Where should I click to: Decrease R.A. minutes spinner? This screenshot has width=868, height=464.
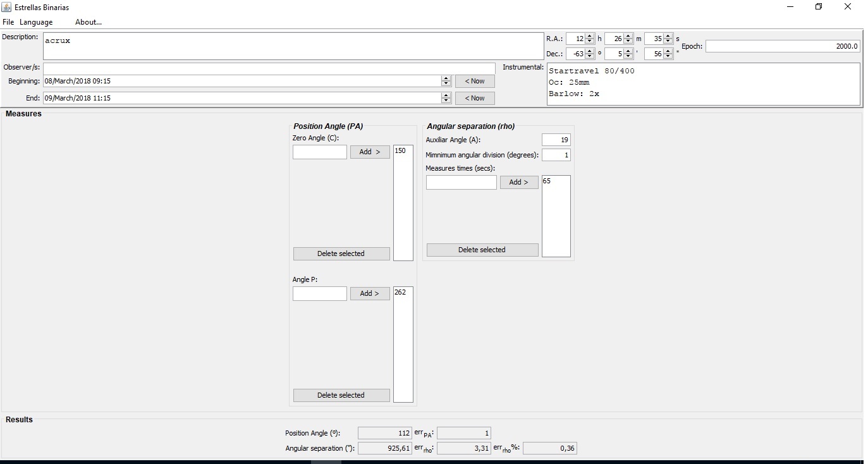(x=628, y=41)
